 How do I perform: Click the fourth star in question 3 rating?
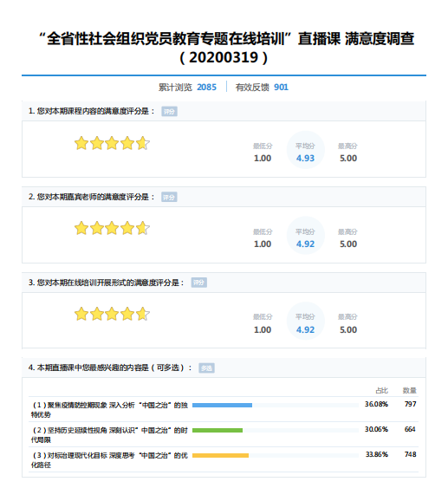click(x=127, y=314)
